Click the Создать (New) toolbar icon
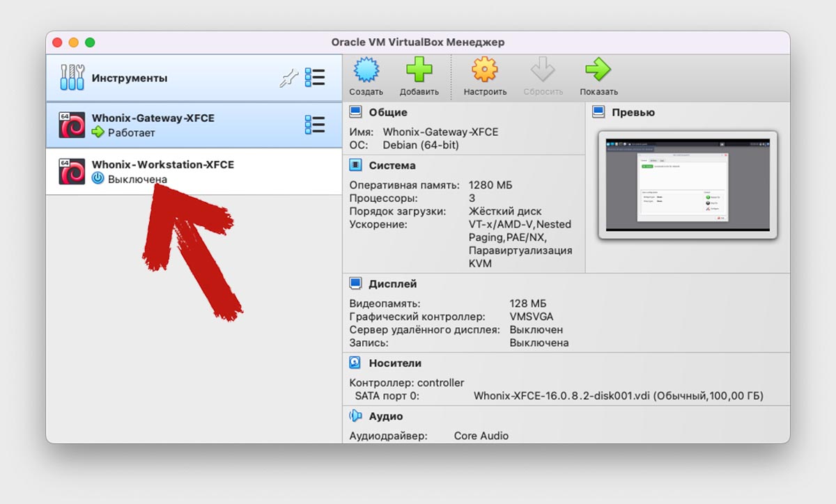This screenshot has width=836, height=504. (366, 70)
